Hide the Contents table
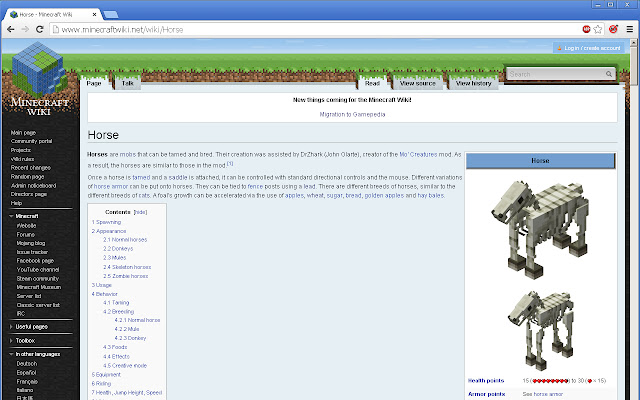The image size is (640, 400). tap(140, 212)
